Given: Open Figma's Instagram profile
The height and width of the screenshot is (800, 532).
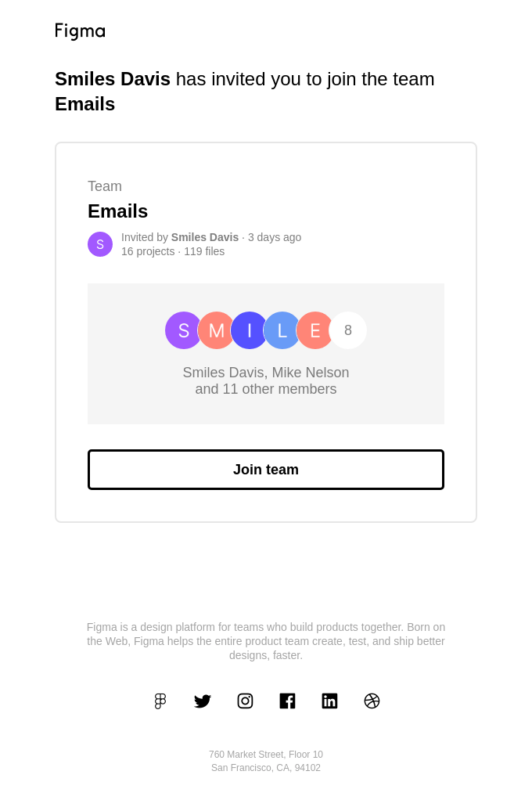Looking at the screenshot, I should (245, 701).
